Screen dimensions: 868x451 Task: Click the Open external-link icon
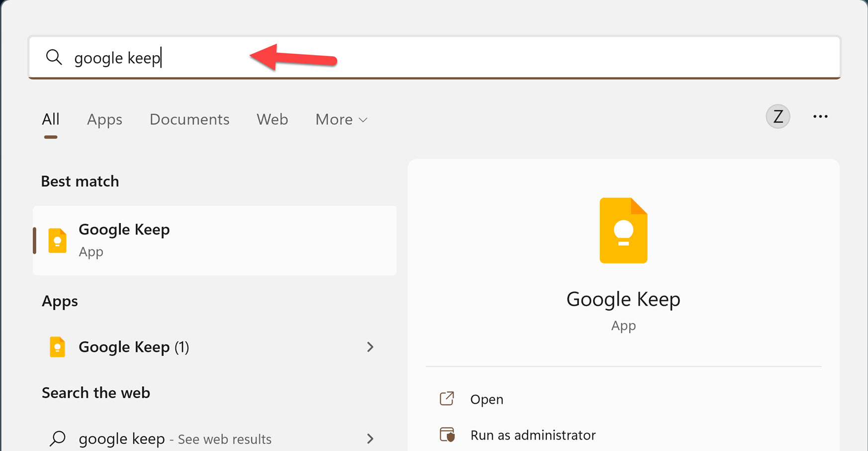coord(447,398)
